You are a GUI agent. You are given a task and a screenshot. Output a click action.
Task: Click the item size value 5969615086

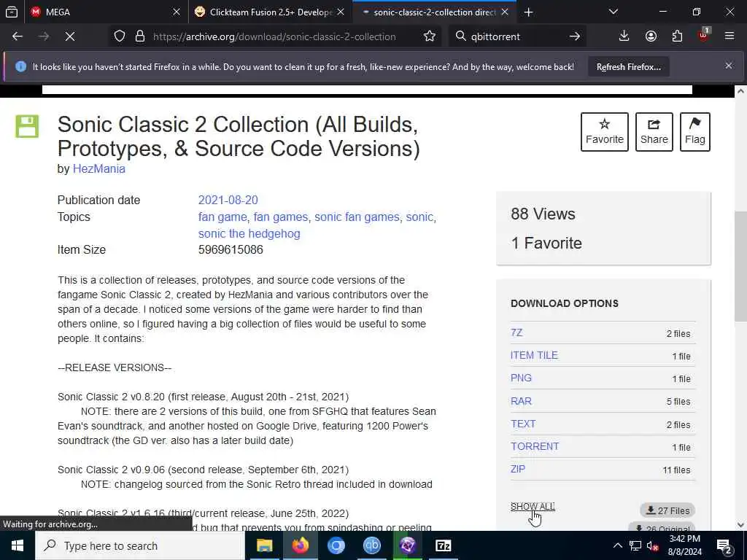231,249
